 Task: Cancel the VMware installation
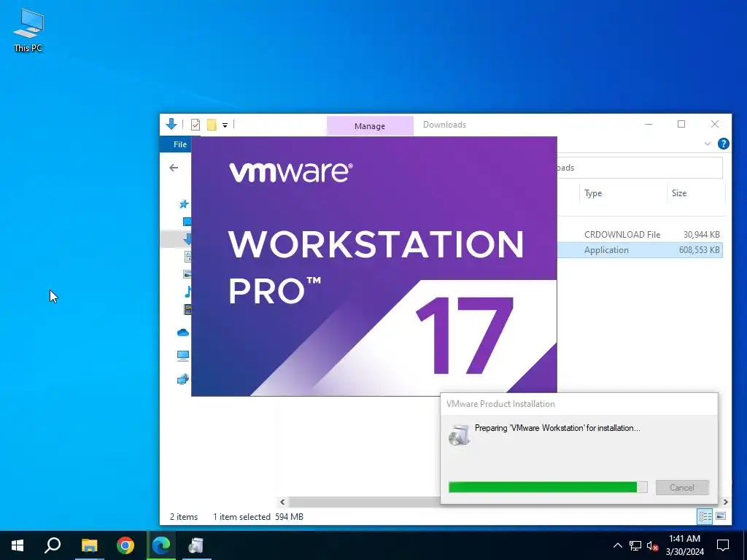click(x=682, y=487)
